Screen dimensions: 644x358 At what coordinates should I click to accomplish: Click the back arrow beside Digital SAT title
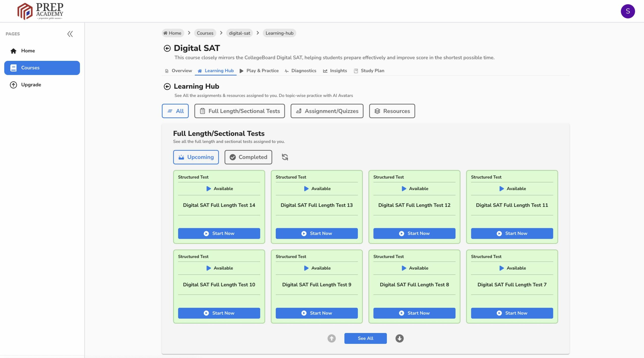[x=167, y=48]
